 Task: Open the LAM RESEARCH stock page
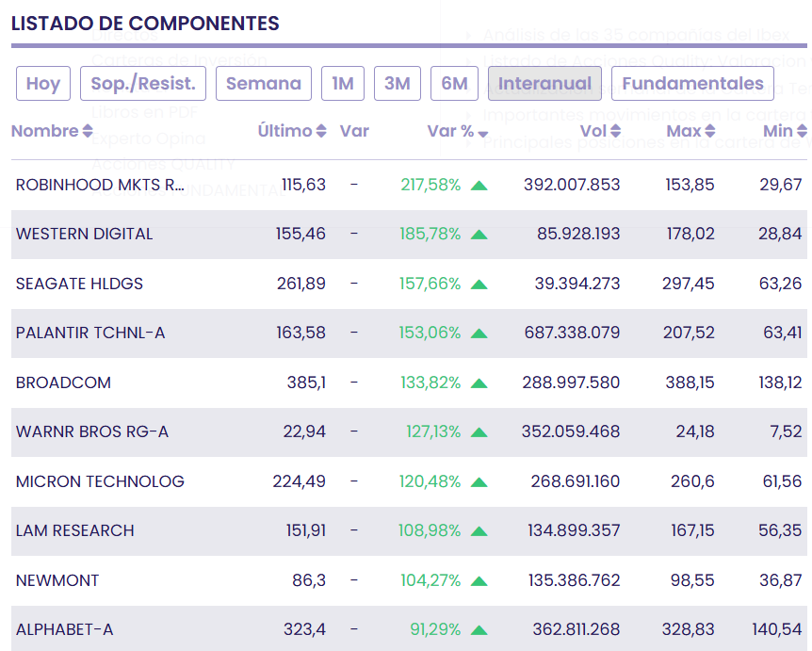[x=75, y=530]
